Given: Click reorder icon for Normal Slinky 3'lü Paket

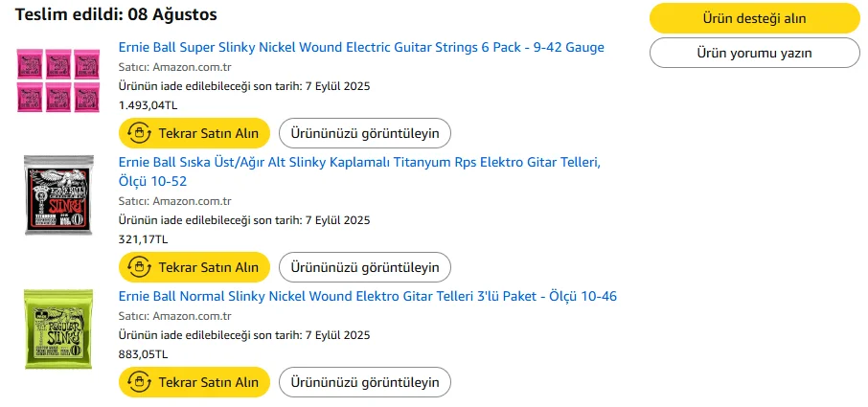Looking at the screenshot, I should 139,382.
